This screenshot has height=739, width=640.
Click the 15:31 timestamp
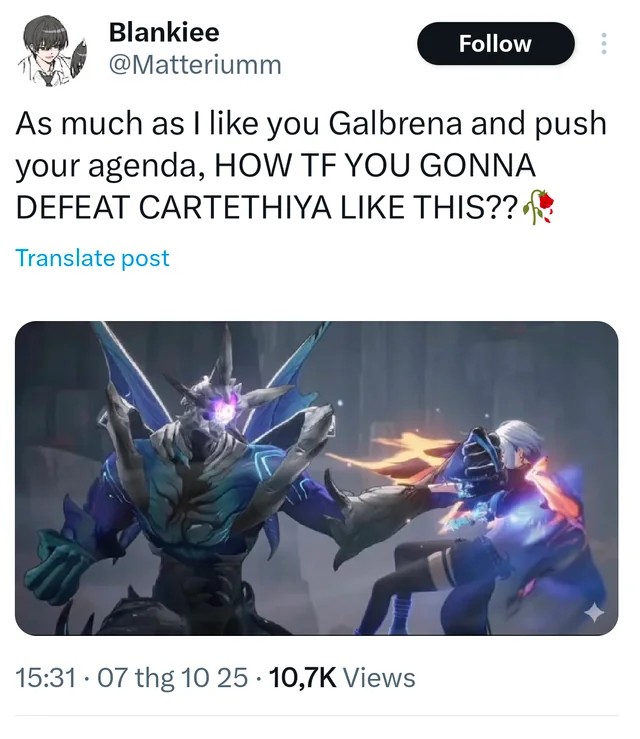coord(46,678)
